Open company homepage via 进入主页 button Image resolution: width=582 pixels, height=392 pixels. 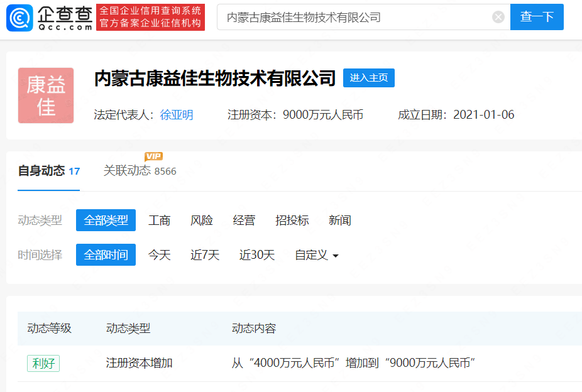click(x=368, y=78)
